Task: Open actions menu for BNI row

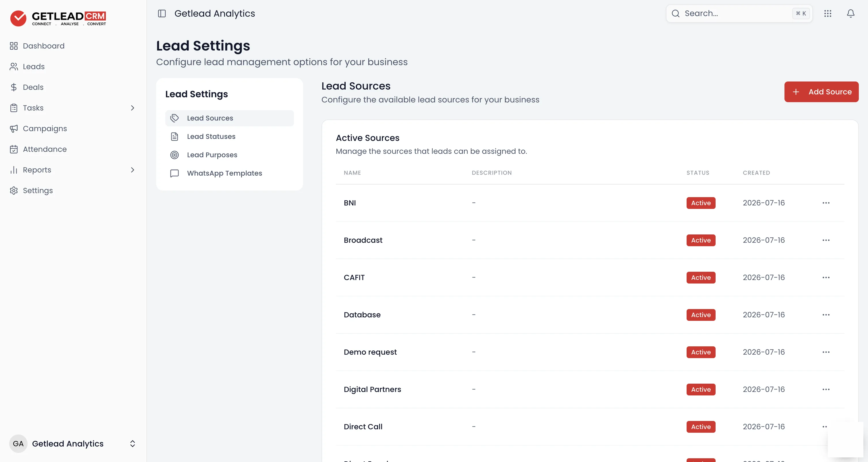Action: click(826, 203)
